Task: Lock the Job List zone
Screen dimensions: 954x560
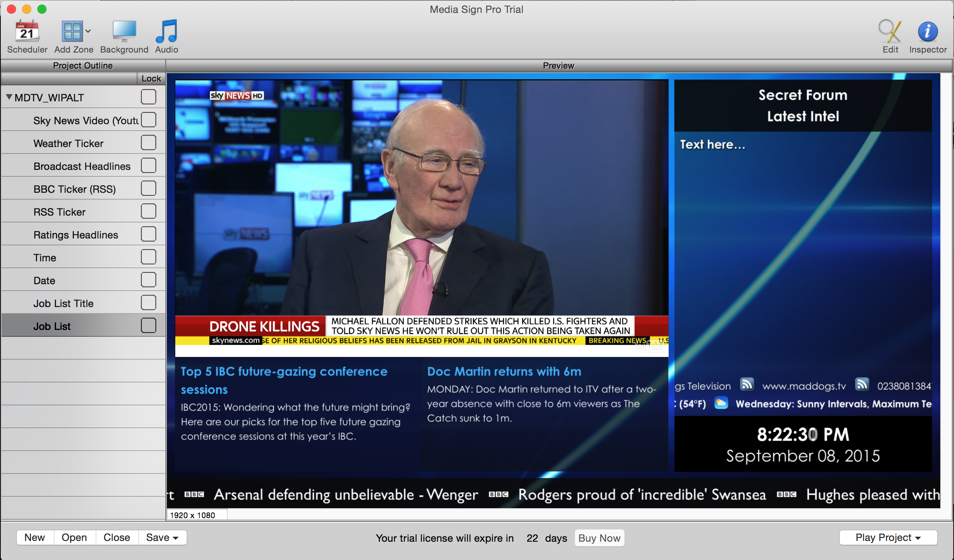Action: [148, 325]
